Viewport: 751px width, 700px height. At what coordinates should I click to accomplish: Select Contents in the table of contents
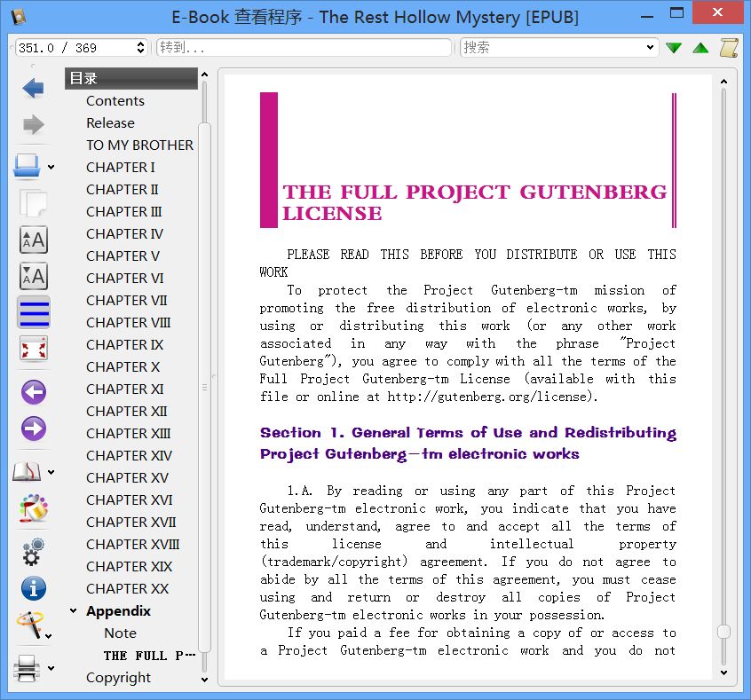coord(115,101)
